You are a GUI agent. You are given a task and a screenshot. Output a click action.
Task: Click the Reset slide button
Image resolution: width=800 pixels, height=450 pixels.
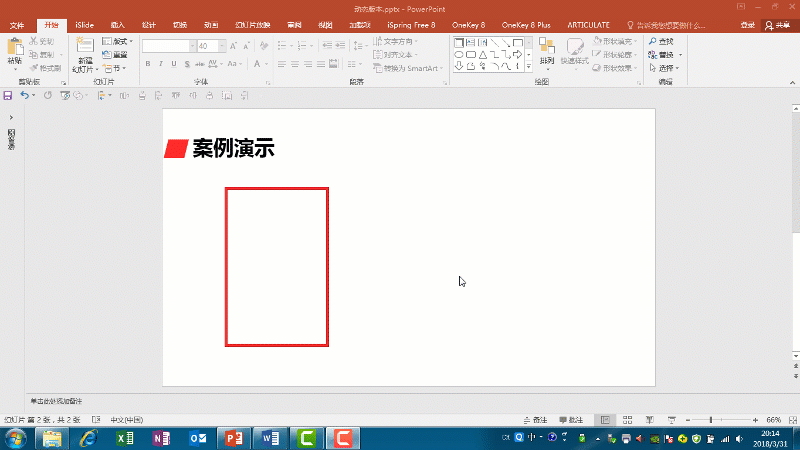pyautogui.click(x=115, y=55)
